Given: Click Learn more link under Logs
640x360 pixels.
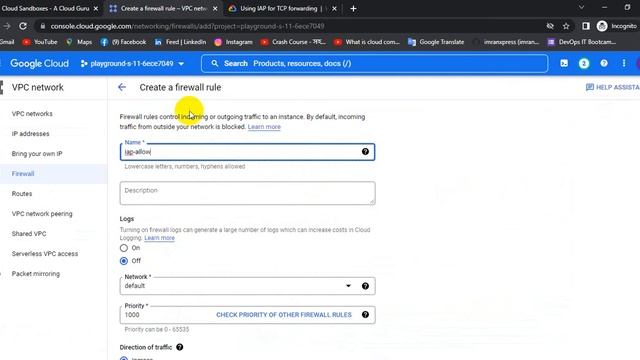Looking at the screenshot, I should (x=159, y=238).
